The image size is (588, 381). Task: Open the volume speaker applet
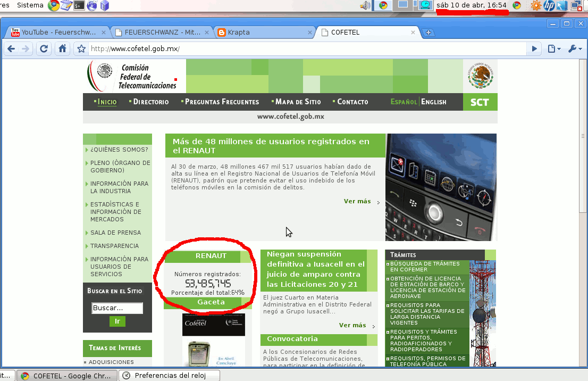[x=365, y=5]
